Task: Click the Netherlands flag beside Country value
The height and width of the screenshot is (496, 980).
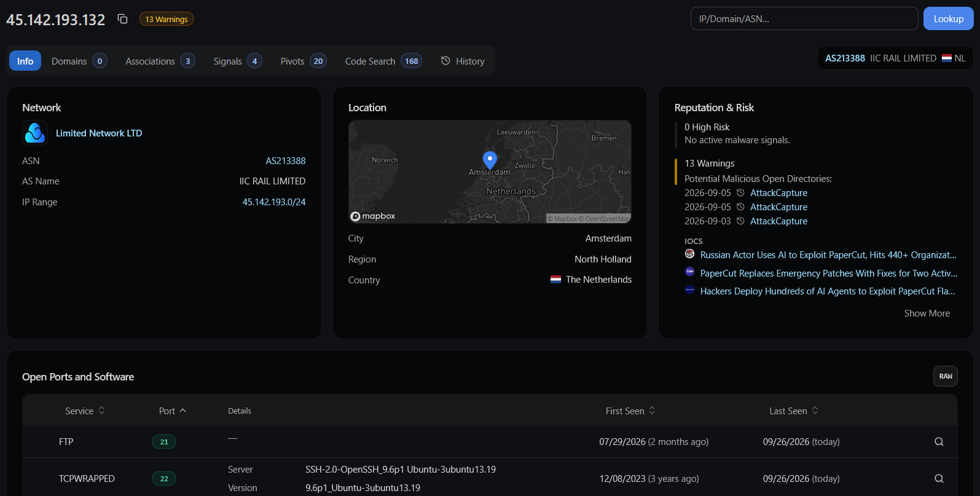Action: pos(555,280)
